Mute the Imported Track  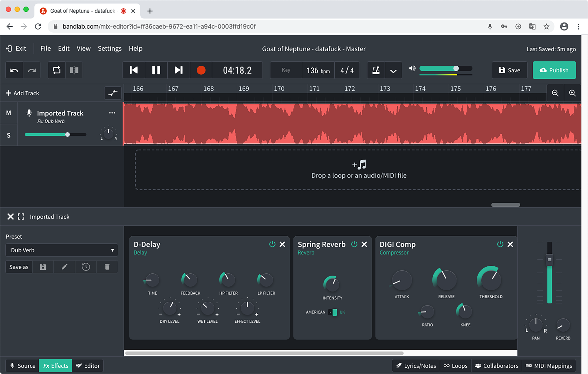(9, 113)
